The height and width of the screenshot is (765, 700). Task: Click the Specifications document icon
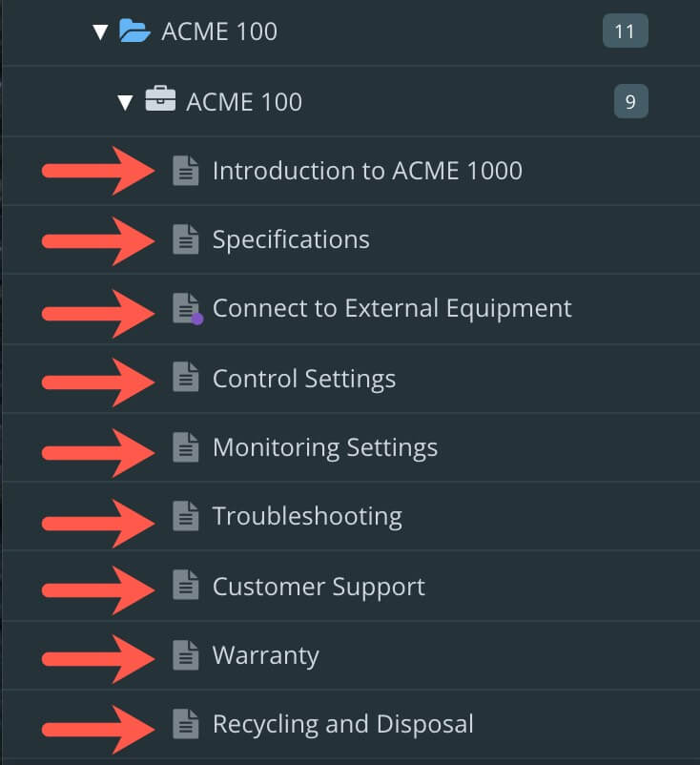(x=186, y=239)
